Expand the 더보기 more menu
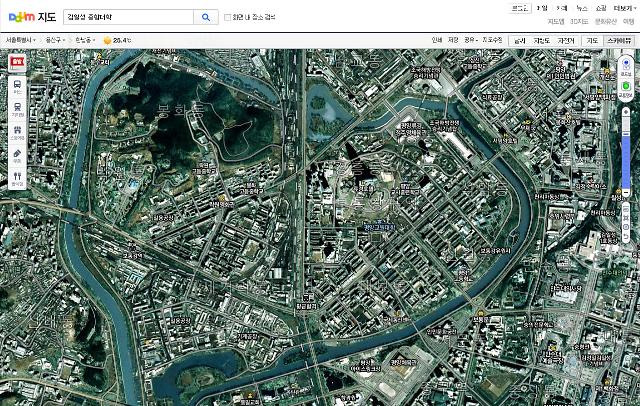Screen dimensions: 640x406 tap(624, 8)
